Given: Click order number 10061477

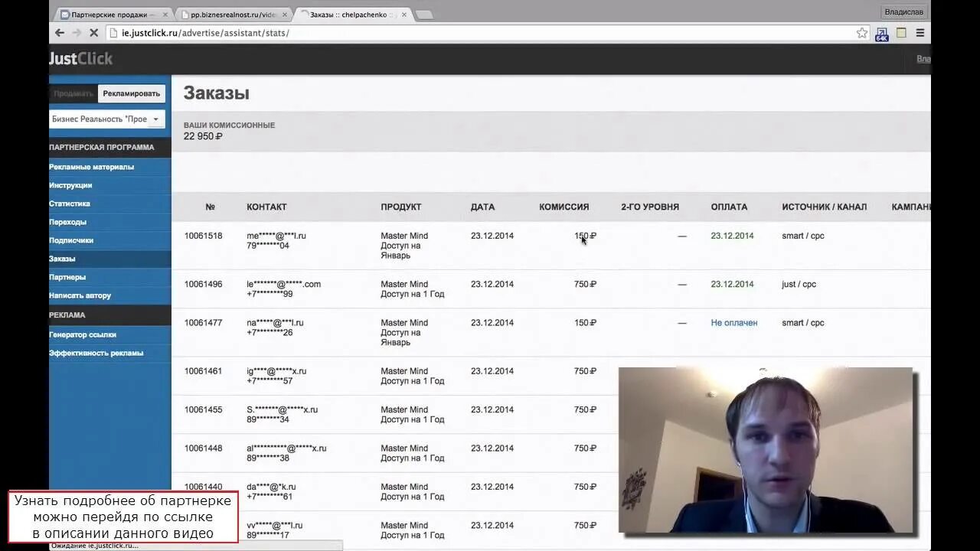Looking at the screenshot, I should [x=203, y=323].
